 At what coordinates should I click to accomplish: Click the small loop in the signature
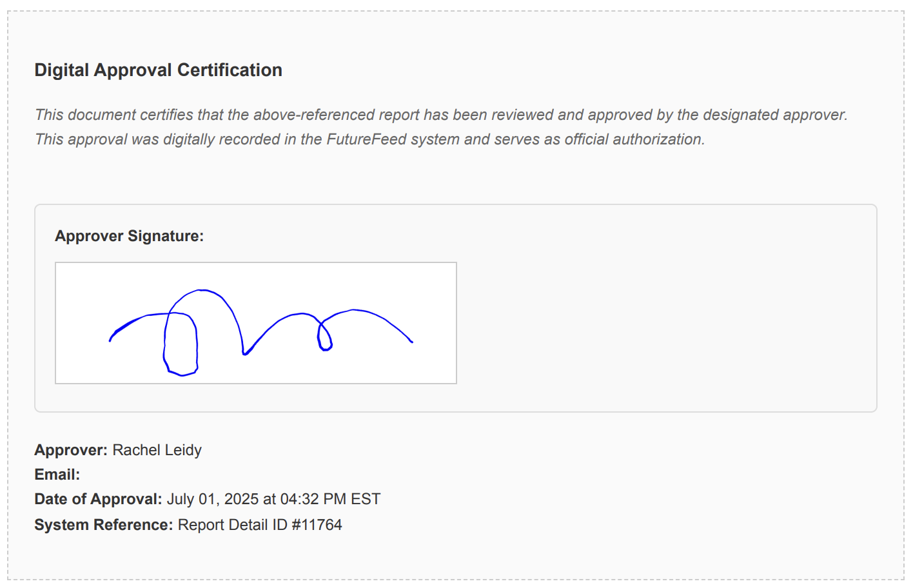(x=325, y=335)
